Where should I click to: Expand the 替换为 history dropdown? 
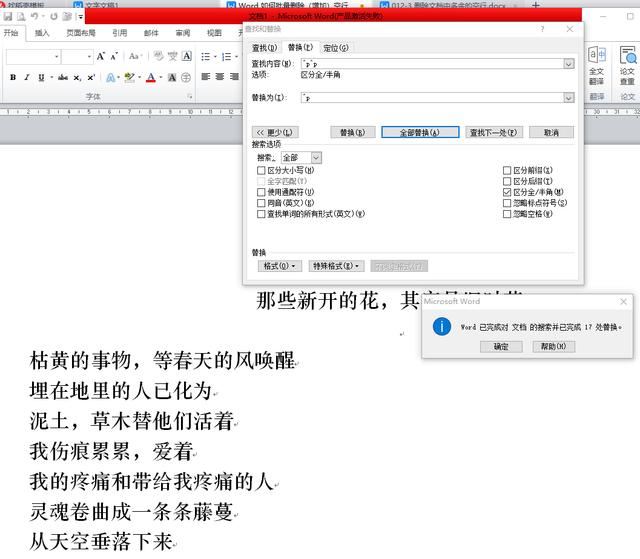569,98
